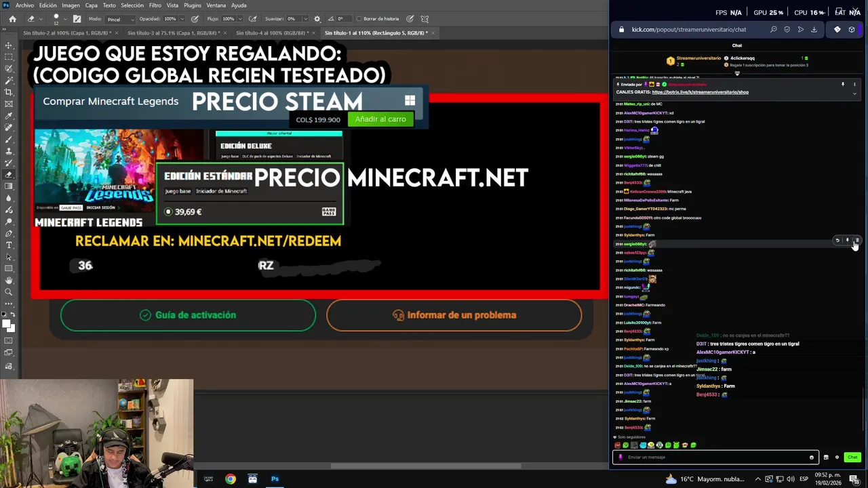
Task: Collapse the chat leaderboard arrow
Action: (737, 73)
